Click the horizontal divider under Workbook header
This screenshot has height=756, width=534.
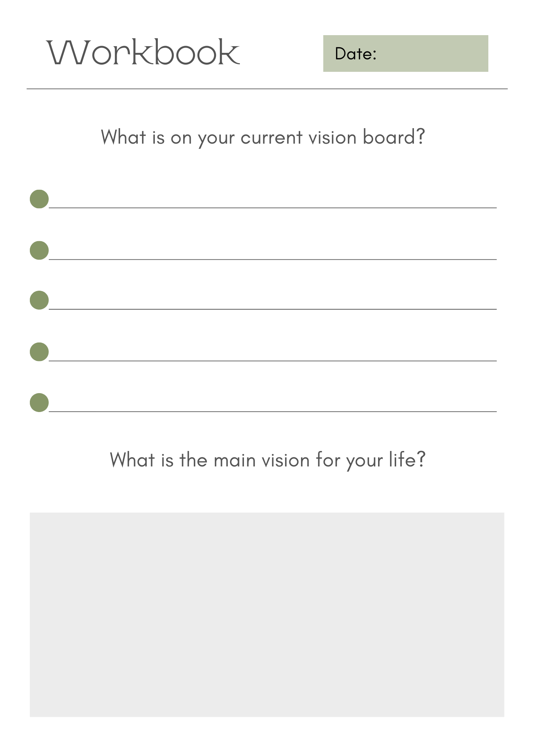point(267,89)
